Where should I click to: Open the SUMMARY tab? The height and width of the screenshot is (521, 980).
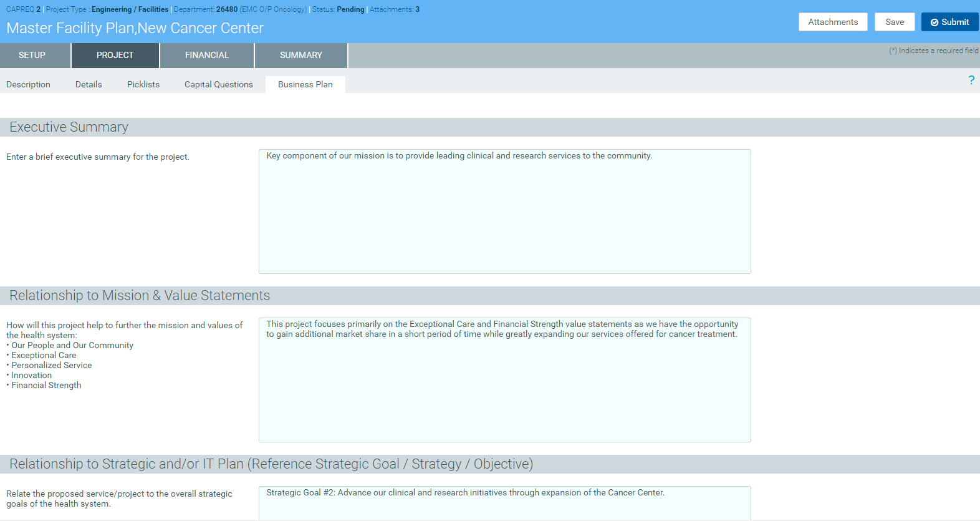coord(301,56)
